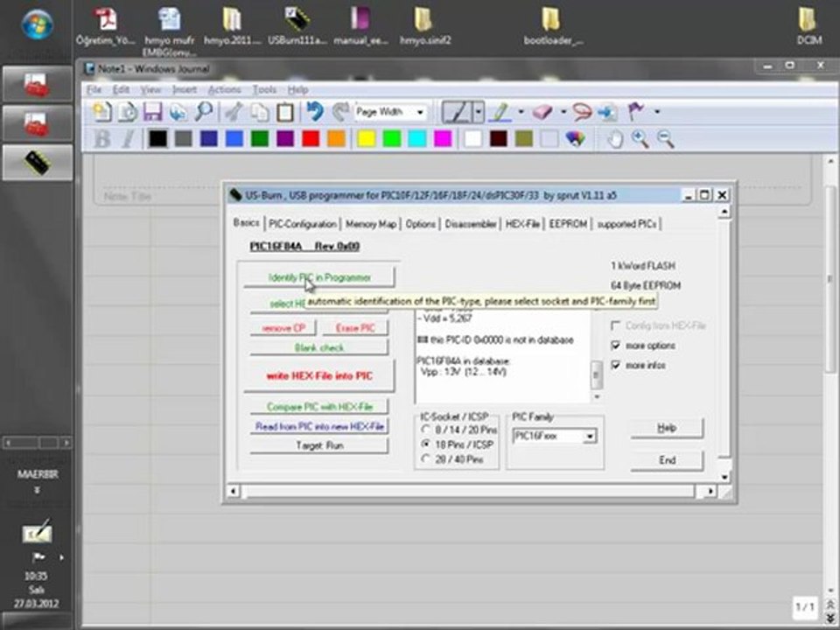Viewport: 840px width, 630px height.
Task: Click the remove CP button
Action: click(283, 328)
